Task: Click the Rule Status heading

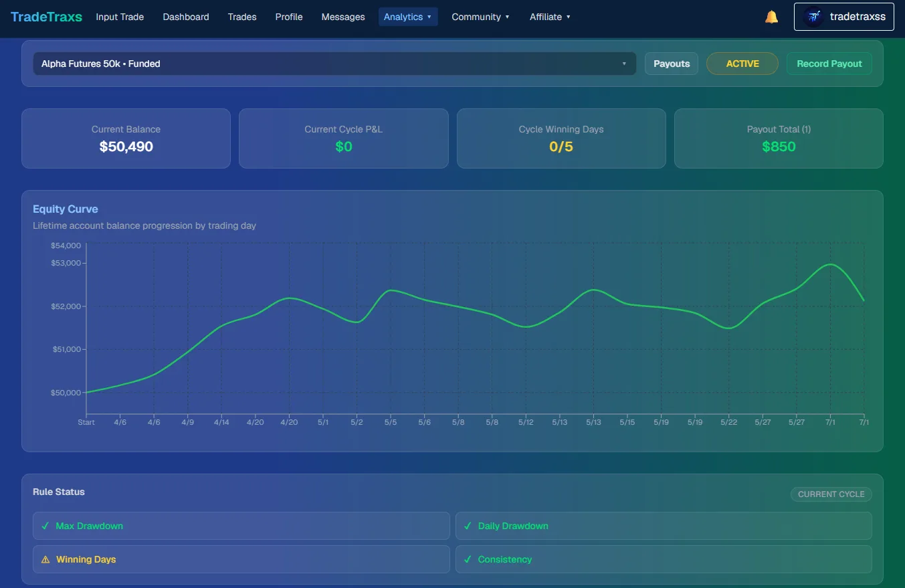Action: point(59,492)
